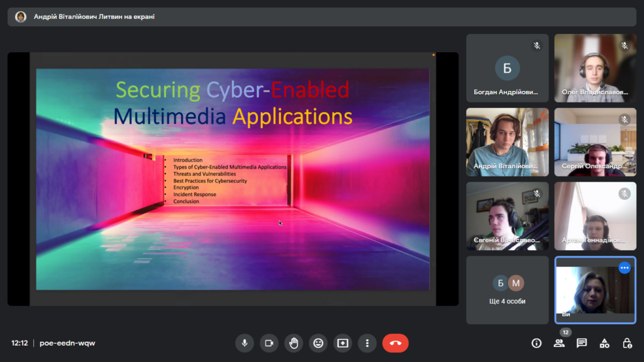Image resolution: width=644 pixels, height=362 pixels.
Task: Click the presenter banner 'Андрій Віталійович Литвин на екрані'
Action: [94, 17]
